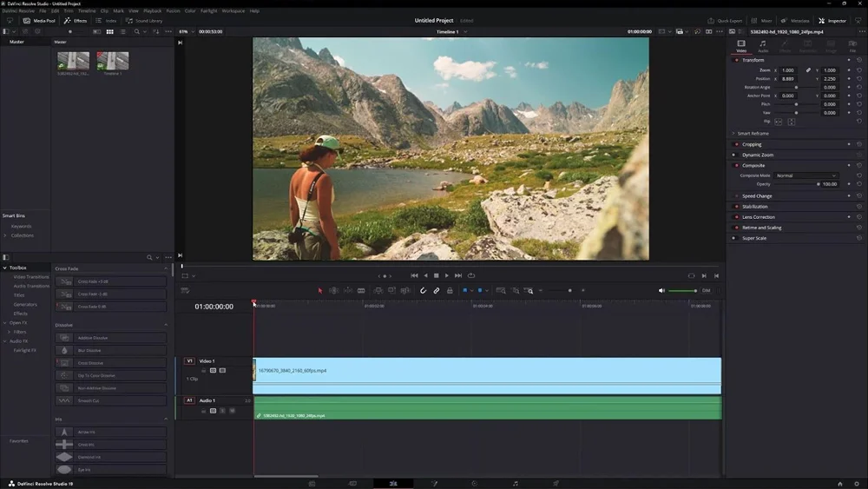
Task: Open the Timeline 1 name dropdown
Action: [x=451, y=31]
